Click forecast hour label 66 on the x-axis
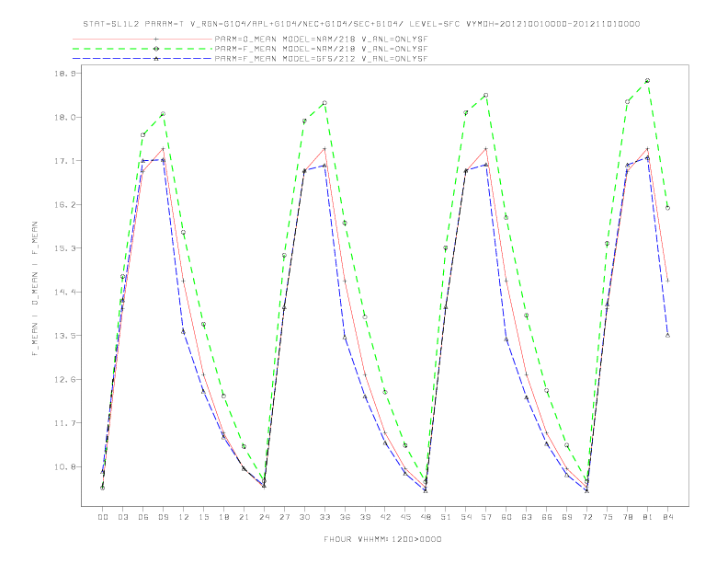The image size is (728, 563). (x=547, y=517)
